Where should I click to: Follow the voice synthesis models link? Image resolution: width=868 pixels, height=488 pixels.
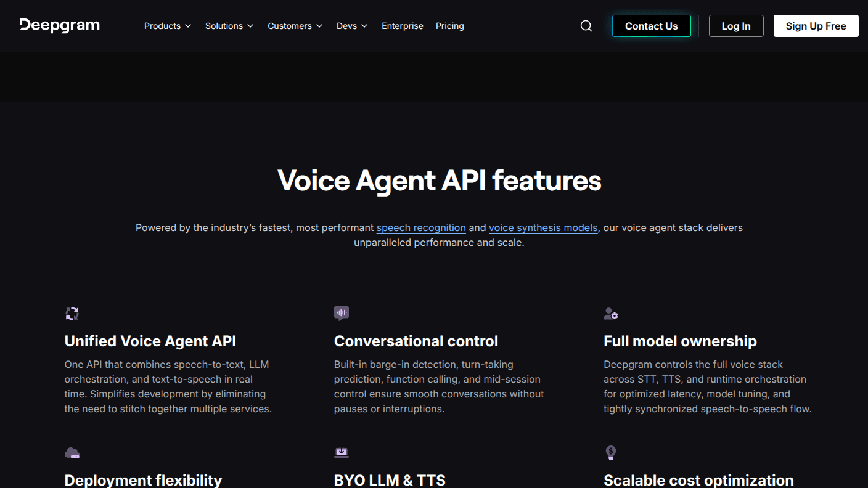point(543,227)
